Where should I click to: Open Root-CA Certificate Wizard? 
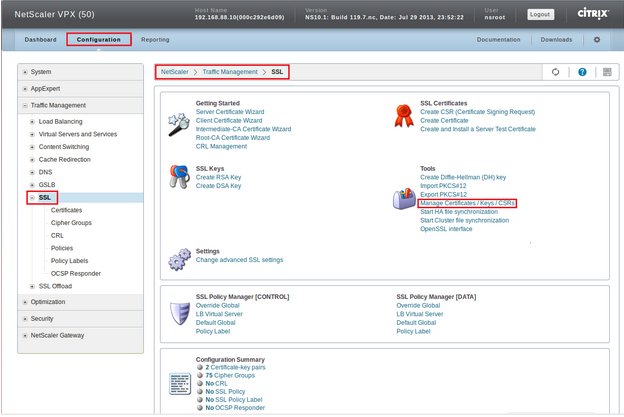click(x=233, y=138)
